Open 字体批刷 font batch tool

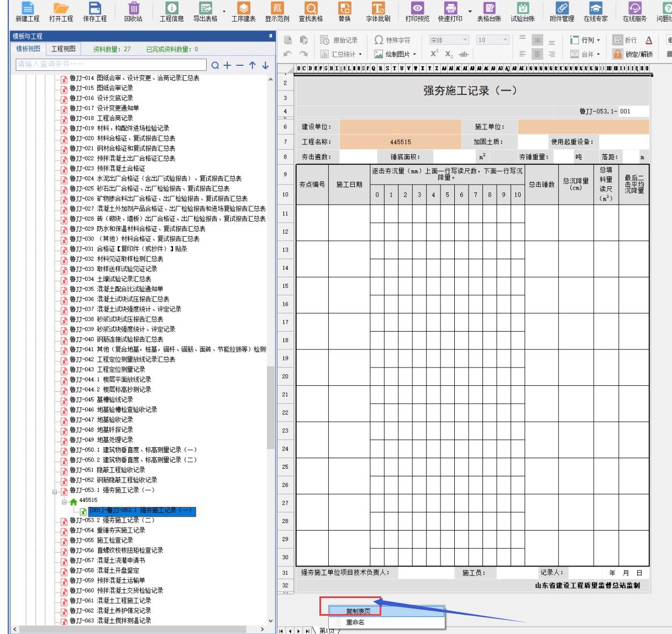379,11
